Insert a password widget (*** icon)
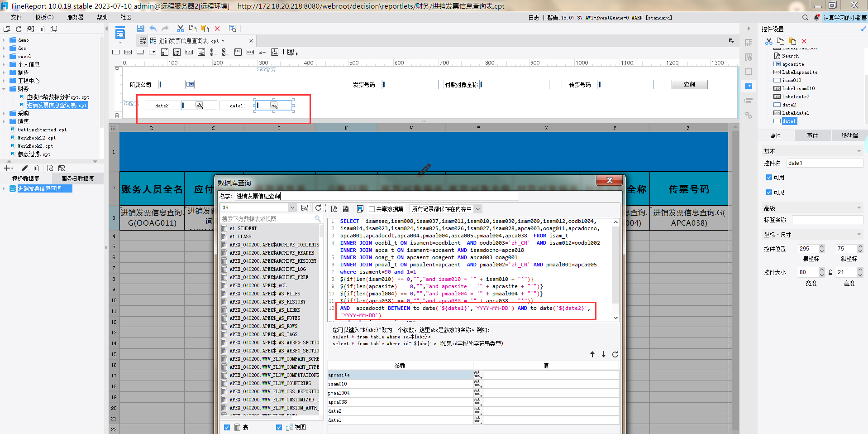This screenshot has width=868, height=434. point(250,52)
